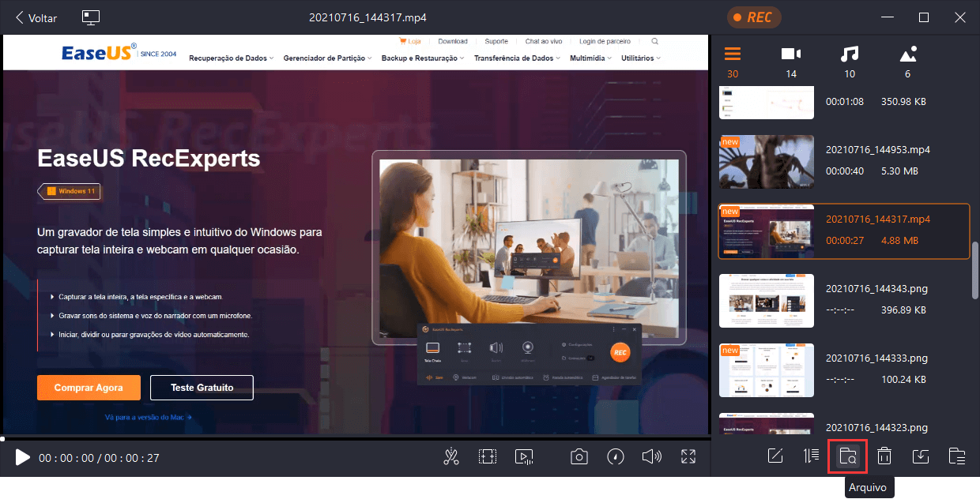The width and height of the screenshot is (980, 499).
Task: Select thumbnail of 20210716_144953.mp4
Action: coord(767,162)
